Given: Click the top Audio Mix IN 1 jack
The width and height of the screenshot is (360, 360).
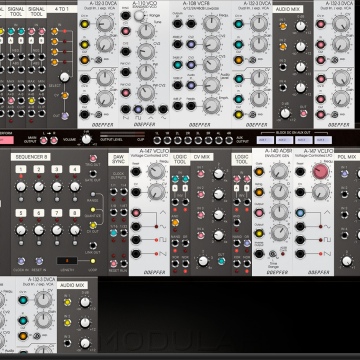Looking at the screenshot, I should pyautogui.click(x=283, y=26).
